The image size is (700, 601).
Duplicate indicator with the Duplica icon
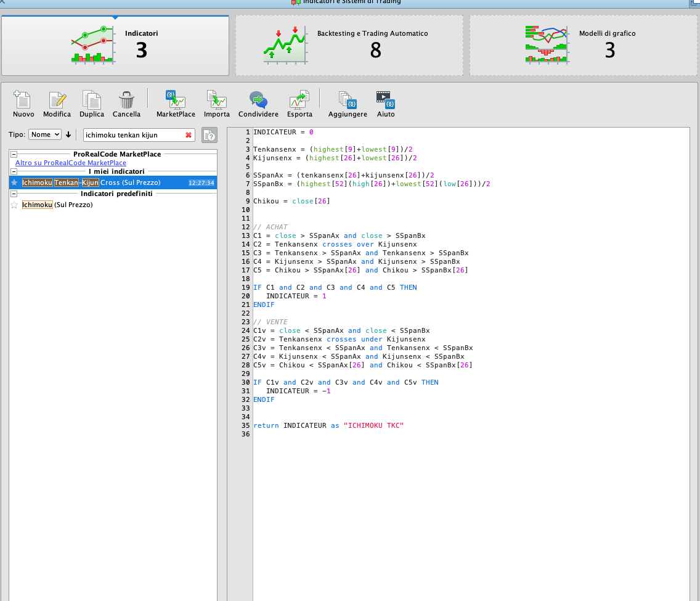pyautogui.click(x=92, y=100)
